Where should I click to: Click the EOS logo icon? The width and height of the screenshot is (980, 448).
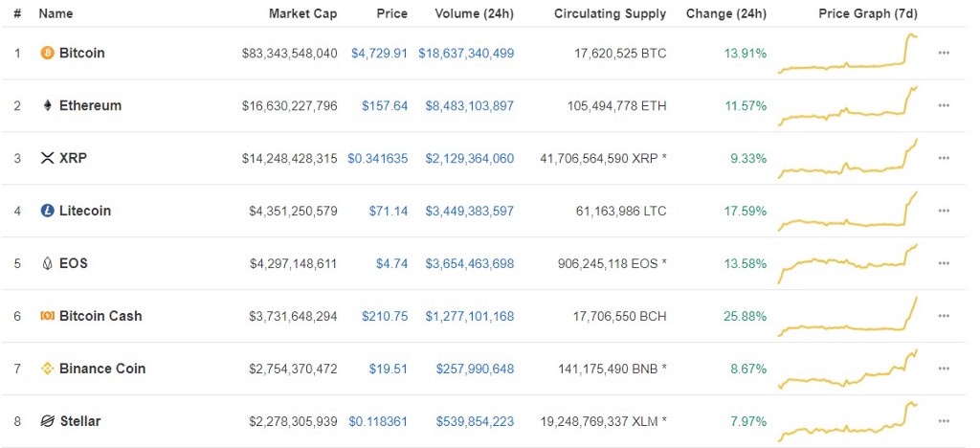click(47, 263)
